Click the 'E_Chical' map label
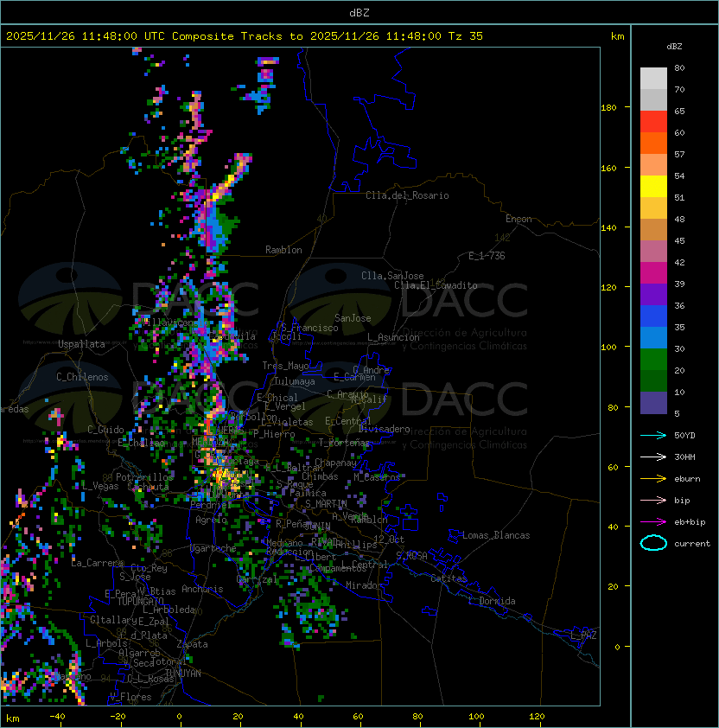Image resolution: width=719 pixels, height=728 pixels. [x=277, y=398]
